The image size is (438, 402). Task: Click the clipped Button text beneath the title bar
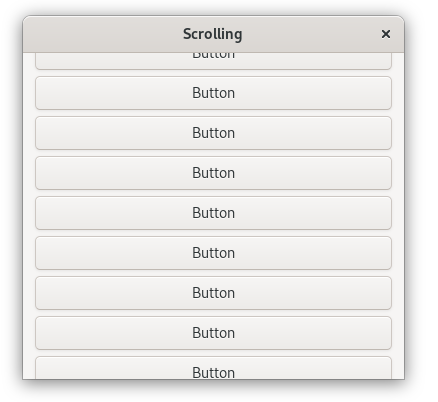click(213, 56)
